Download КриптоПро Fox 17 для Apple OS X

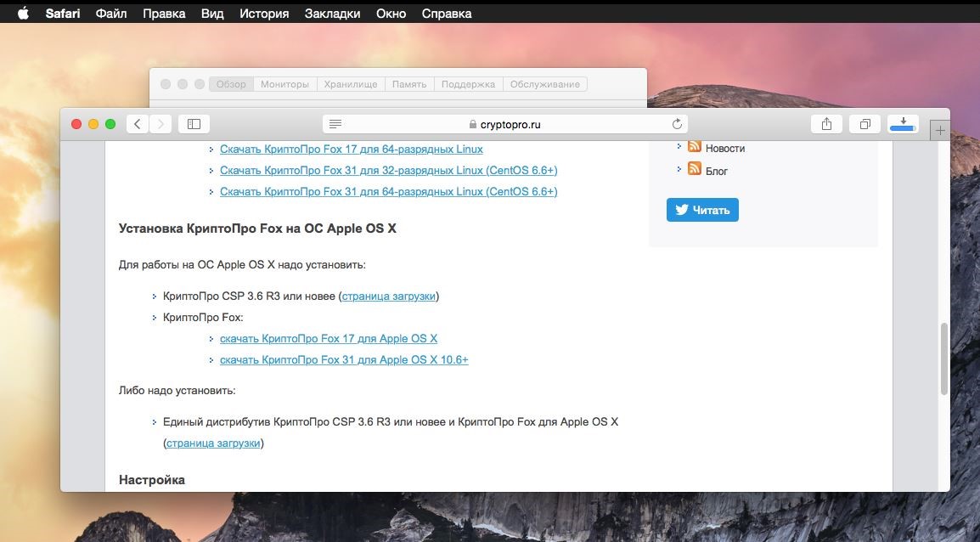pos(329,338)
